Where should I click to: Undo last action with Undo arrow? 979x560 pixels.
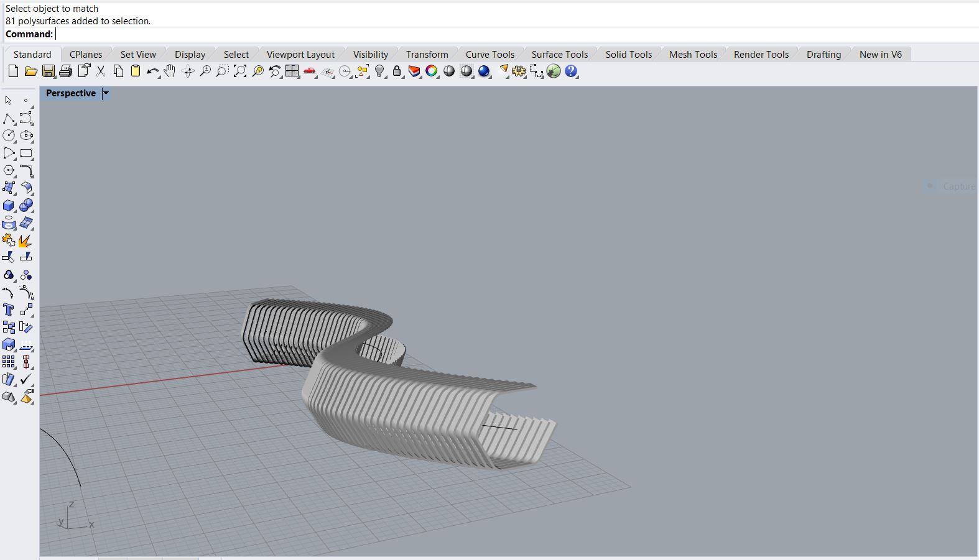pyautogui.click(x=152, y=71)
